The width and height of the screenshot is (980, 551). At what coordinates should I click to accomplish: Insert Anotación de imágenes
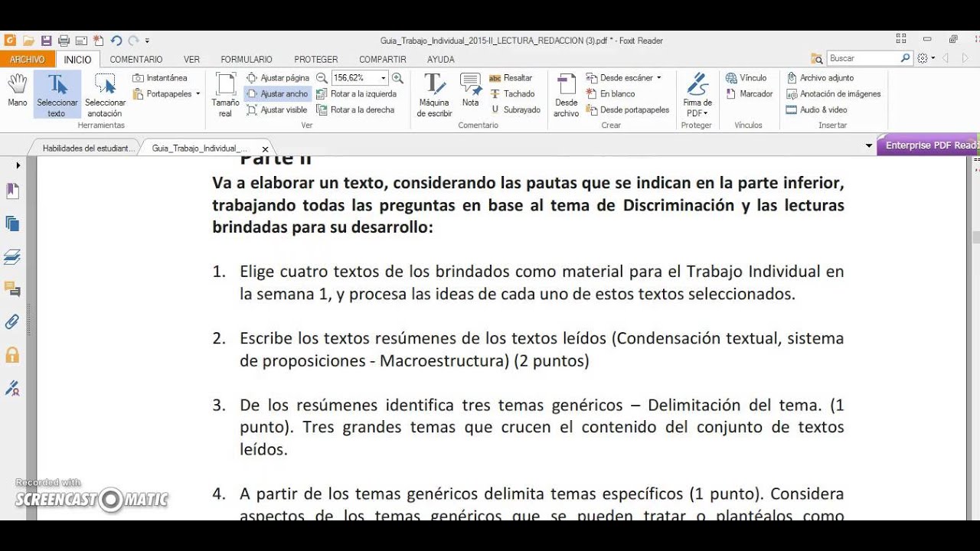pos(834,93)
